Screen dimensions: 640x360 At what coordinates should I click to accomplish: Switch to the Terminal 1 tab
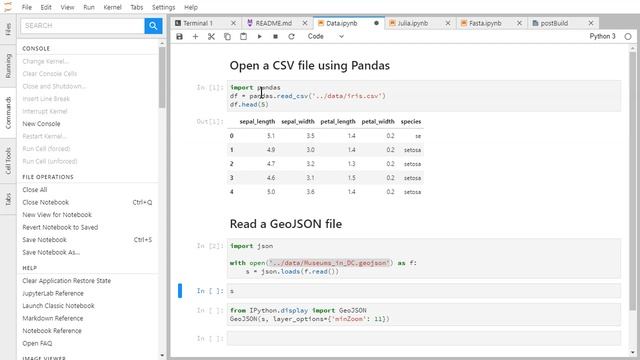click(x=198, y=23)
